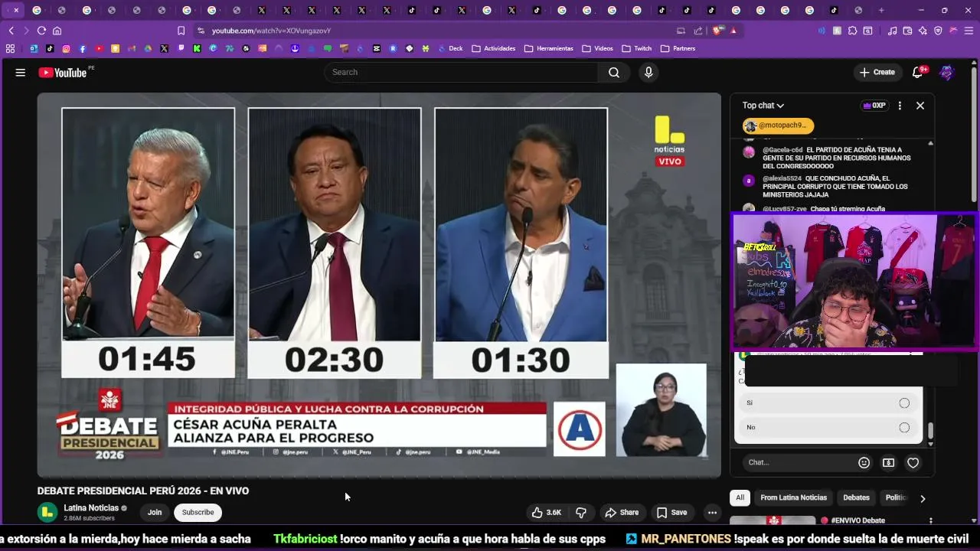Open the Partners bookmarks folder
980x551 pixels.
pyautogui.click(x=678, y=48)
